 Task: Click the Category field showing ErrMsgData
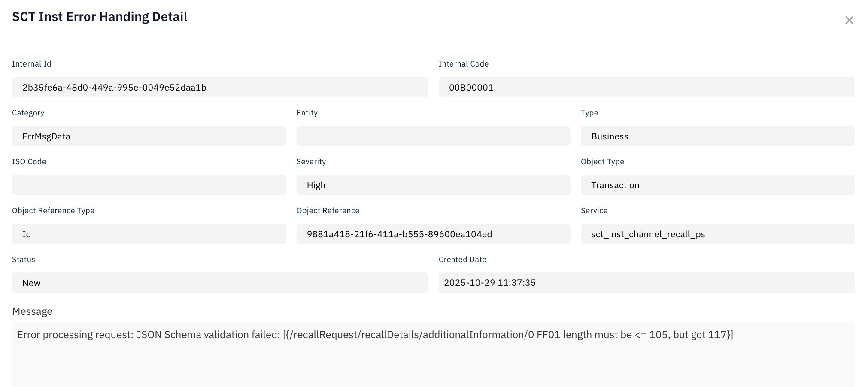[149, 136]
